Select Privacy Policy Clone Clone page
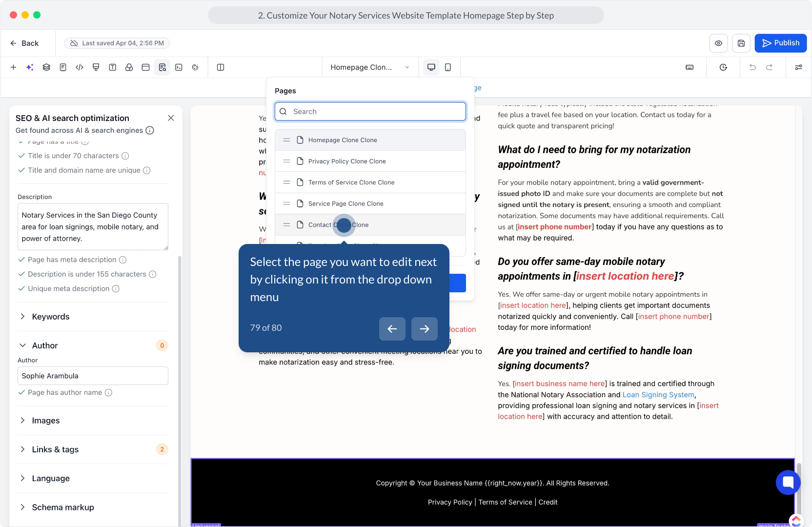The height and width of the screenshot is (527, 812). 370,161
